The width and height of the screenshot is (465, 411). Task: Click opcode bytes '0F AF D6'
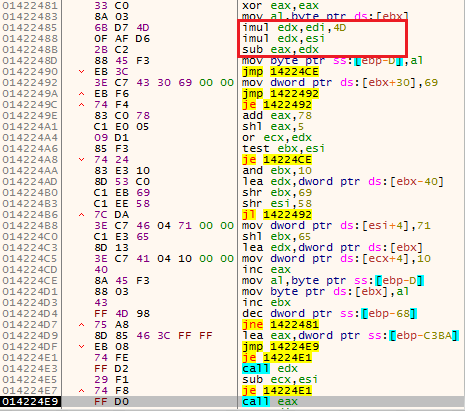click(x=122, y=39)
